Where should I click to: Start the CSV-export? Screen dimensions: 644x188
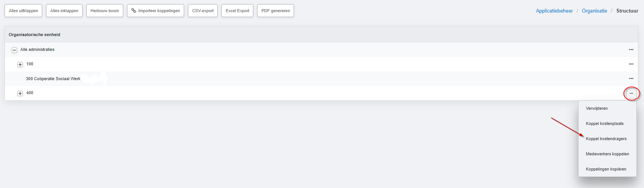click(x=203, y=11)
